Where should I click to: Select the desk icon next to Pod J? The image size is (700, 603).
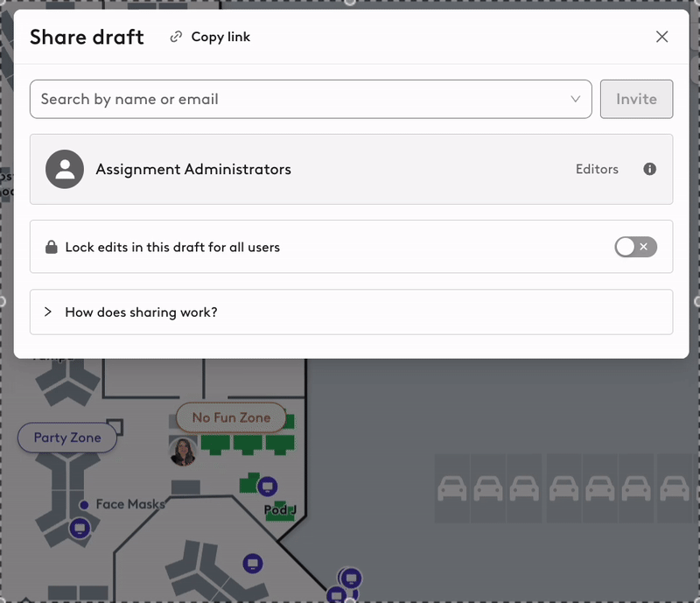pos(268,485)
